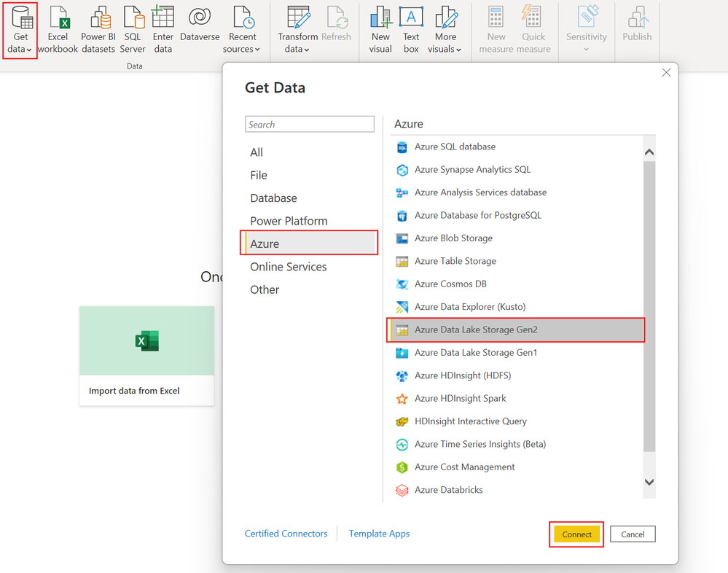Viewport: 728px width, 573px height.
Task: Click the Connect button
Action: pos(576,534)
